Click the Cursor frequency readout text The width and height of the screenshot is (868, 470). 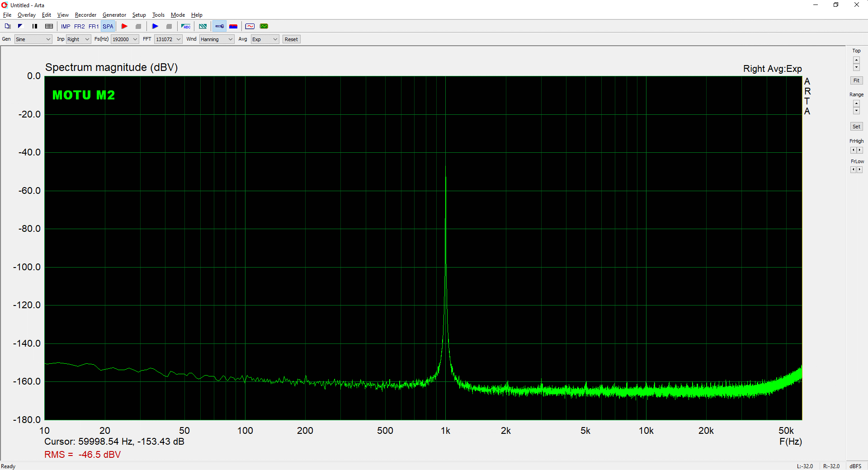tap(114, 442)
